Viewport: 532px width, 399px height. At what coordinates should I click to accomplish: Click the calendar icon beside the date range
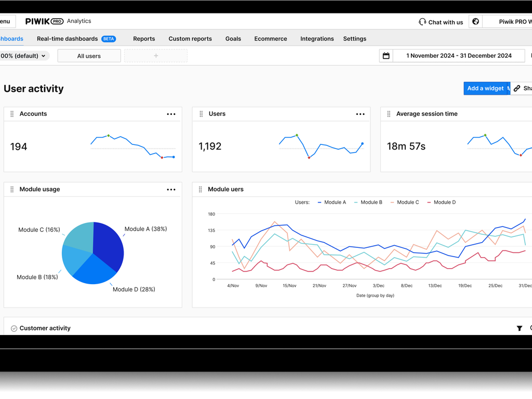point(385,56)
